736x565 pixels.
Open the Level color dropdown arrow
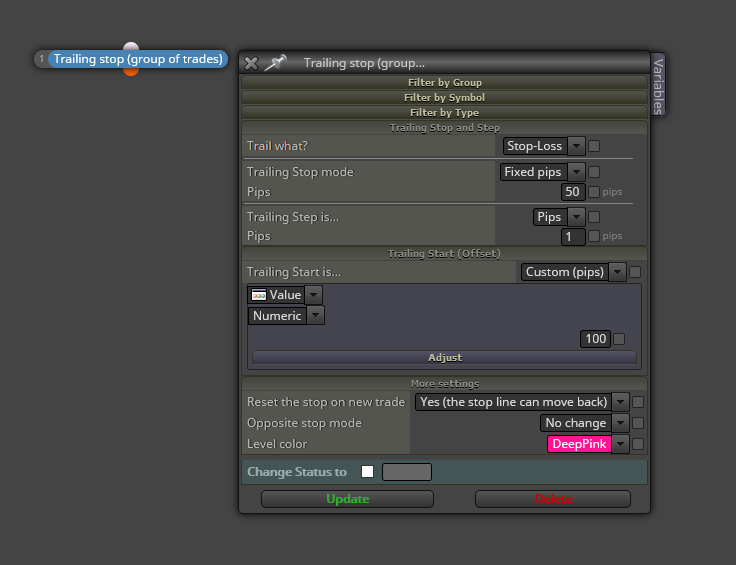click(620, 444)
